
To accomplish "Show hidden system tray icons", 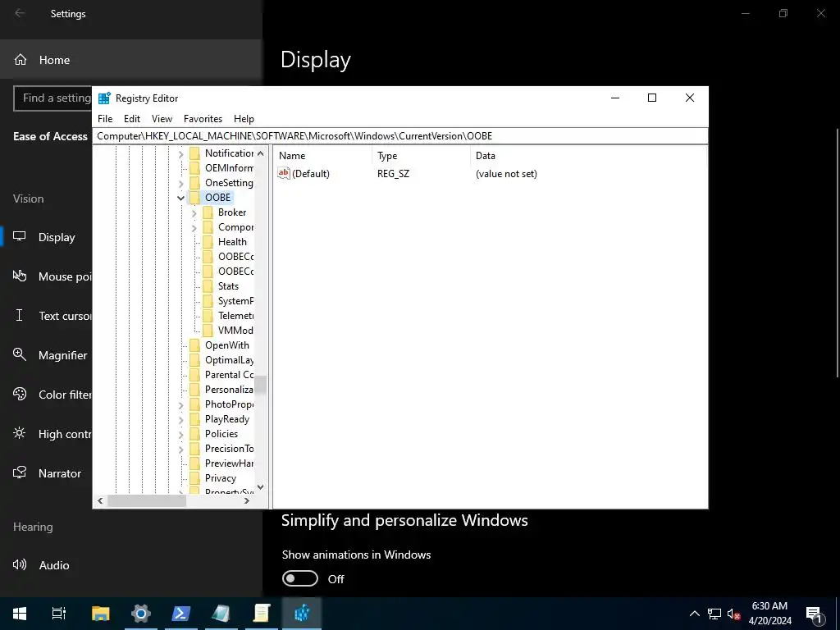I will point(694,614).
